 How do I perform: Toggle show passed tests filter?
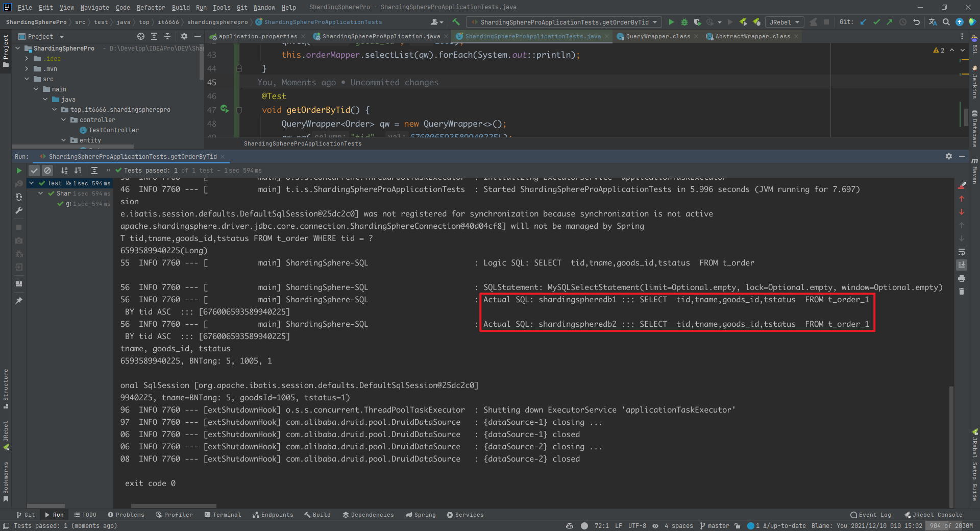pos(34,171)
